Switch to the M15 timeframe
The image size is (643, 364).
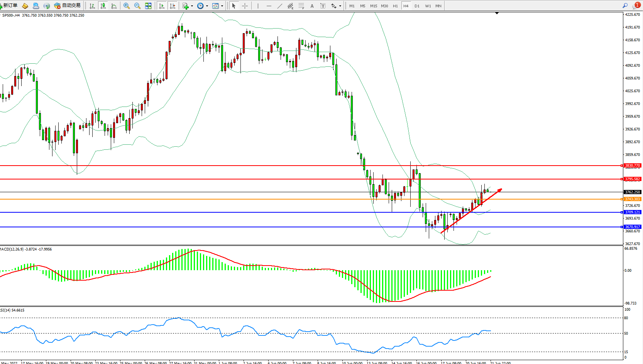click(374, 6)
